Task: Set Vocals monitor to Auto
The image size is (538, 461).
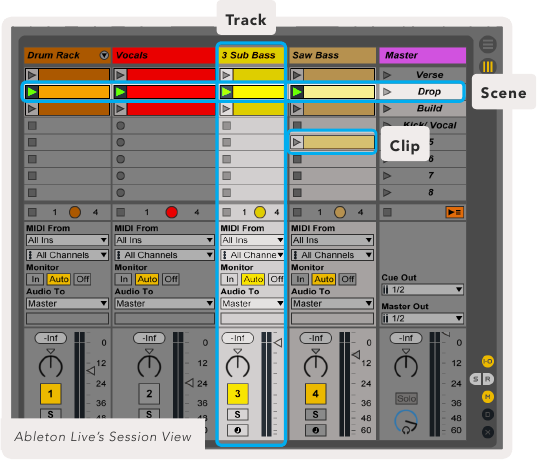Action: [147, 279]
